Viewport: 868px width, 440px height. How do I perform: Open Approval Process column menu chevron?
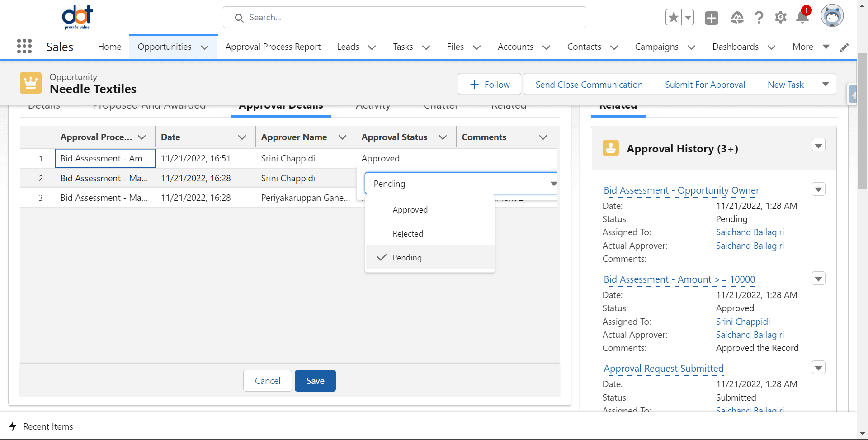pos(142,137)
